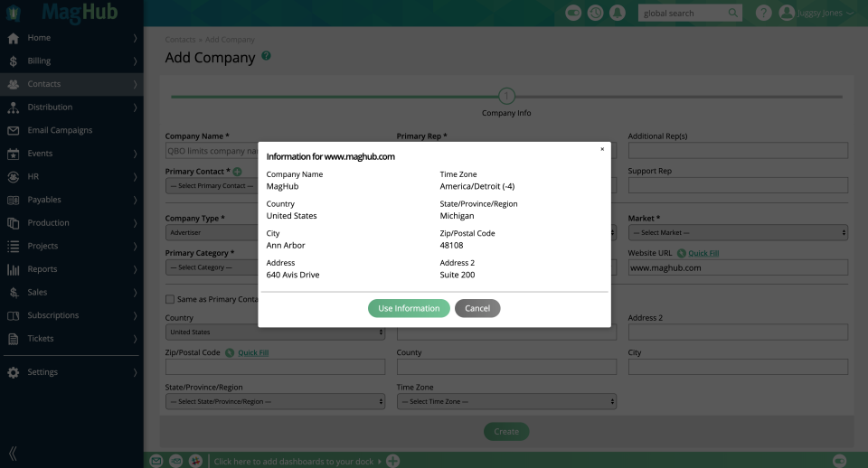Click the Payables icon in sidebar
Image resolution: width=868 pixels, height=468 pixels.
tap(14, 201)
